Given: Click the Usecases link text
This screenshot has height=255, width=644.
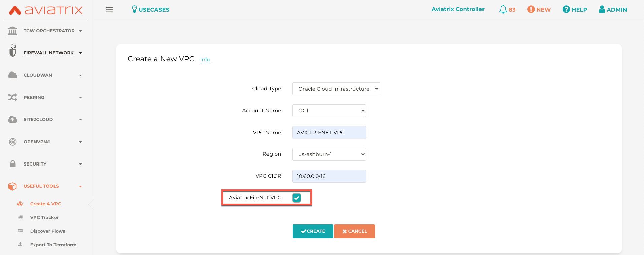Looking at the screenshot, I should [154, 10].
